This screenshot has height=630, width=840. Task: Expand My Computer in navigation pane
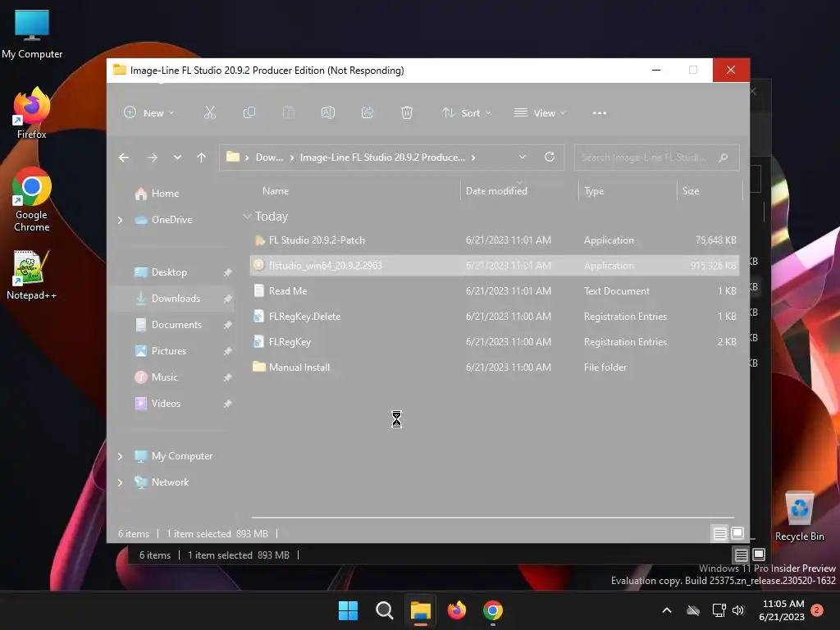120,456
